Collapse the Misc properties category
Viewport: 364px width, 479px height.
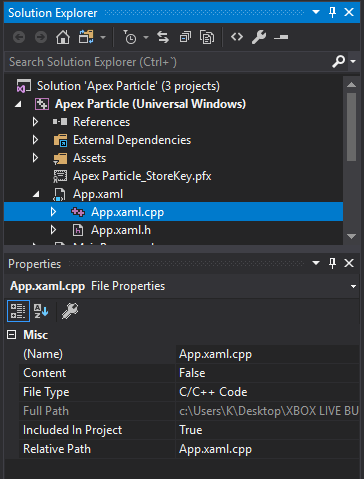point(12,335)
